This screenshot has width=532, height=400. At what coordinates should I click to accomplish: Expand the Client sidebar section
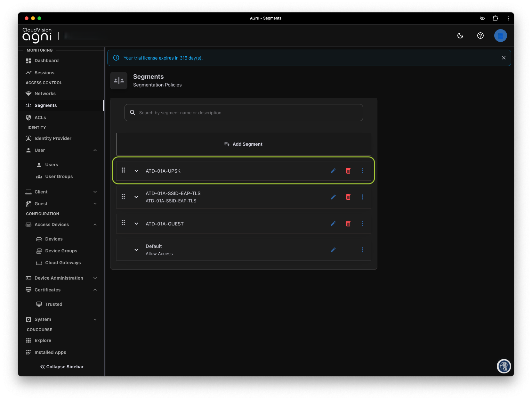coord(95,192)
